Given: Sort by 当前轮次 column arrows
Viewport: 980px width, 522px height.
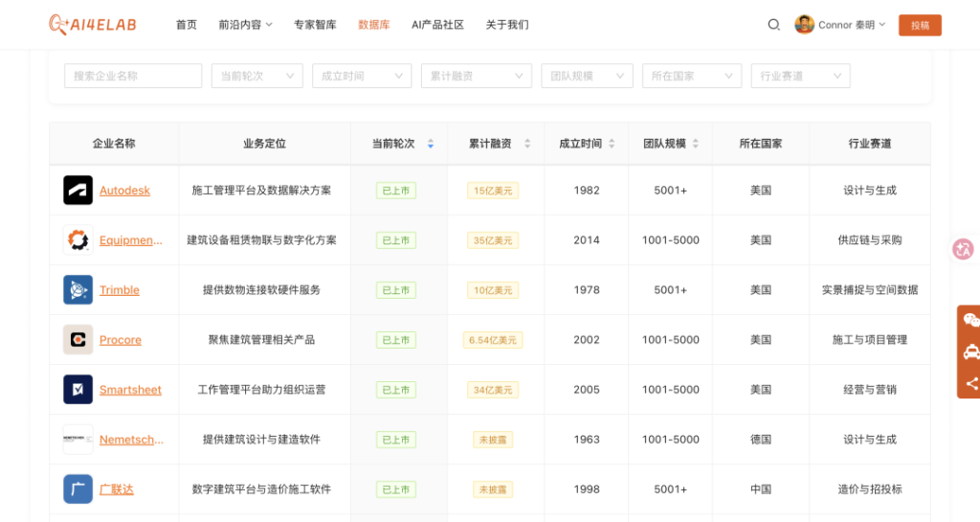Looking at the screenshot, I should tap(431, 144).
